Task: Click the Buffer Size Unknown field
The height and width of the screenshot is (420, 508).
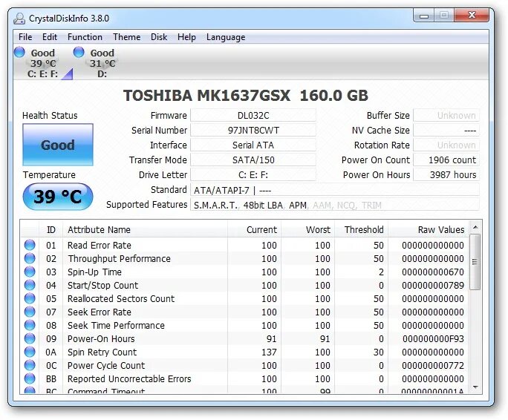Action: pos(446,115)
